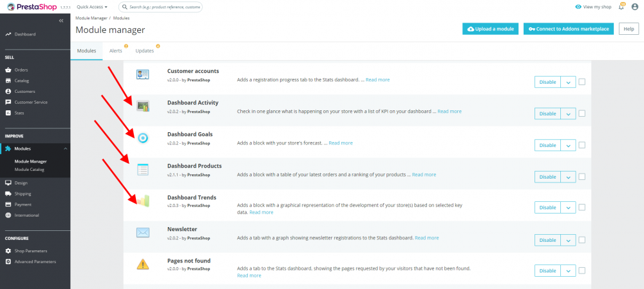The image size is (644, 289).
Task: Check the Newsletter module checkbox
Action: coord(582,240)
